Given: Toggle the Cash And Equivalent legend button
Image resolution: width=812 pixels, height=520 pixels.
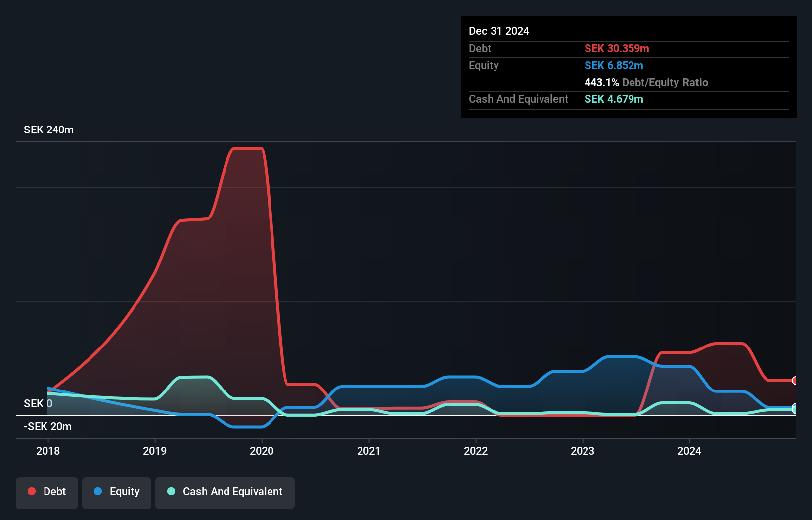Looking at the screenshot, I should point(225,493).
